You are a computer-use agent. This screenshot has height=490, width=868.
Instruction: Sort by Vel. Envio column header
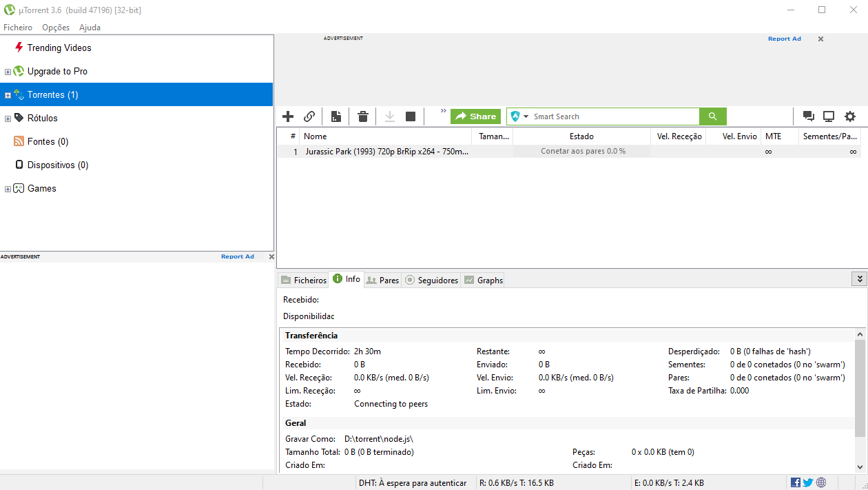coord(734,136)
